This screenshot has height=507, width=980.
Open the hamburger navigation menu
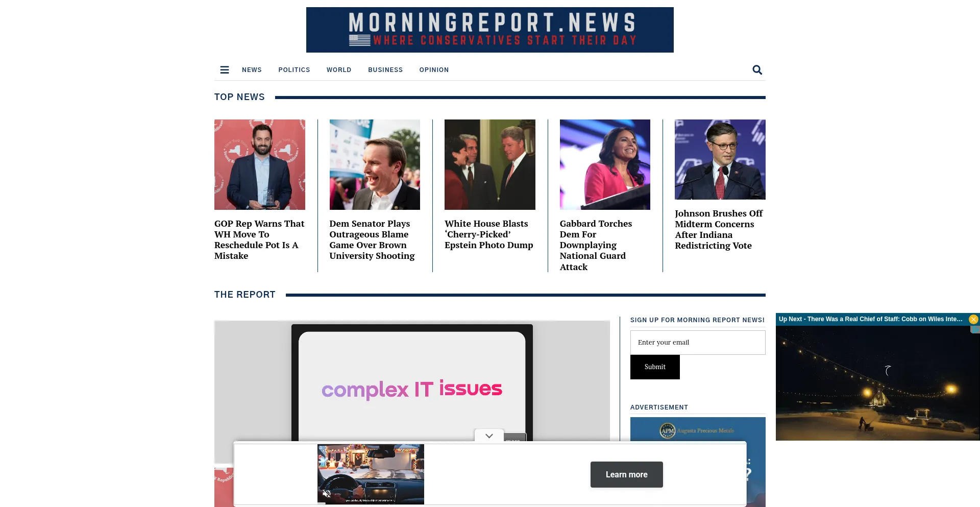pyautogui.click(x=225, y=69)
